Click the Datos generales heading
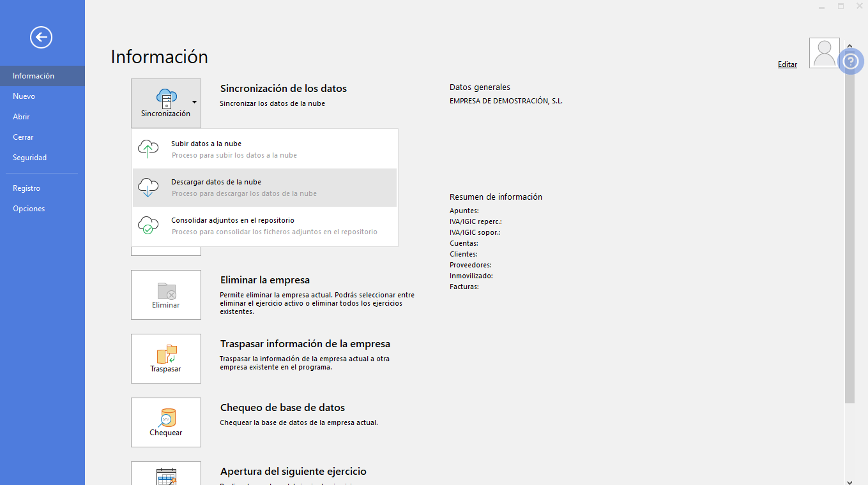The image size is (868, 485). [480, 87]
